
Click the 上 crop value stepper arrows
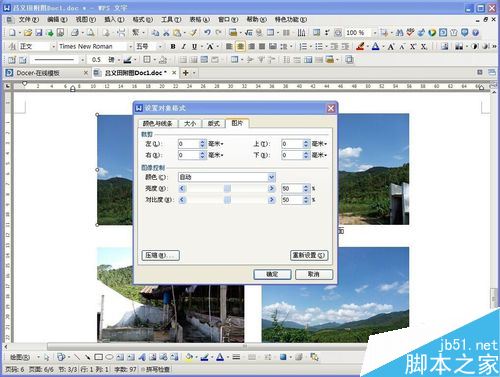click(306, 144)
